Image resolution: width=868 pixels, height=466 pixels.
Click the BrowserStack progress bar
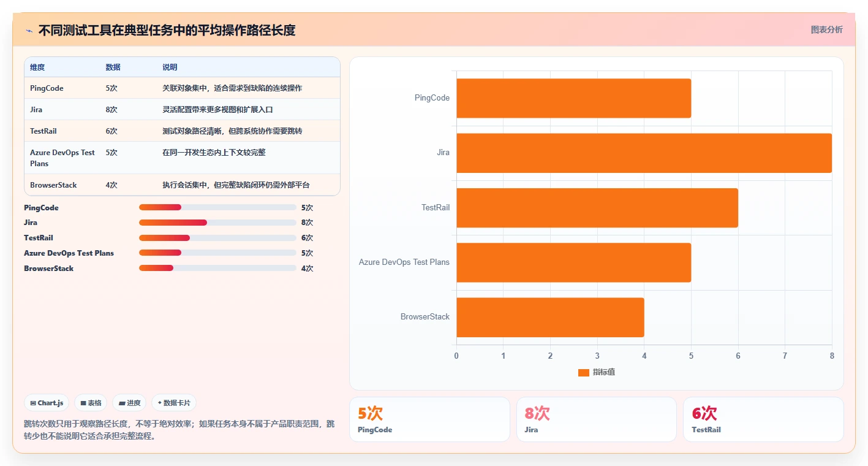coord(217,268)
